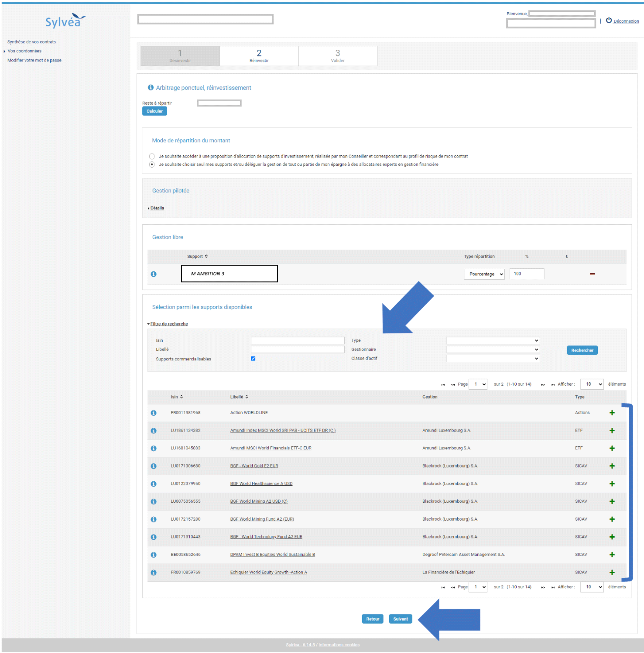Click green plus to add Action WORLDLINE
Screen dimensions: 644x653
click(612, 413)
